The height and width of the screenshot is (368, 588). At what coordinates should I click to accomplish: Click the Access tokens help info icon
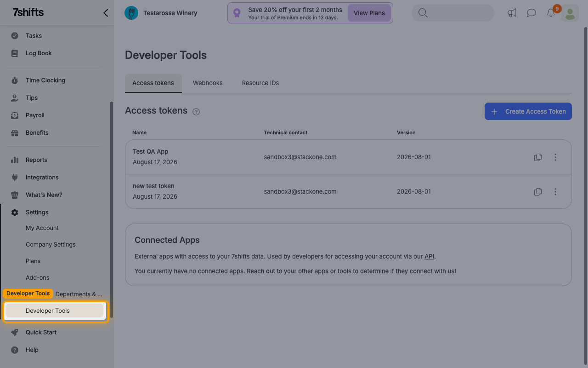click(196, 111)
